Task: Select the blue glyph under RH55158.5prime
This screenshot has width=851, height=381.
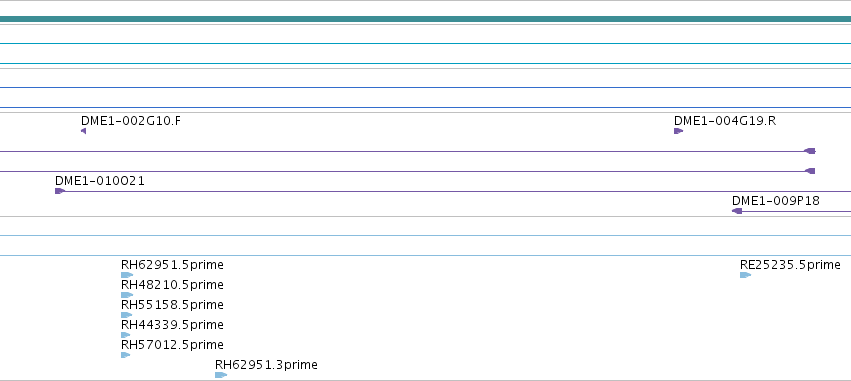Action: tap(126, 315)
